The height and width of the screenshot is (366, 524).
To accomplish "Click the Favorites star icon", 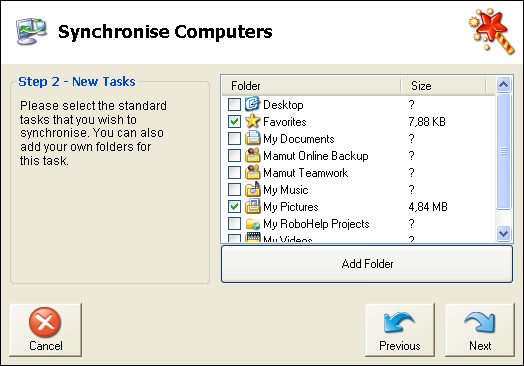I will 252,121.
